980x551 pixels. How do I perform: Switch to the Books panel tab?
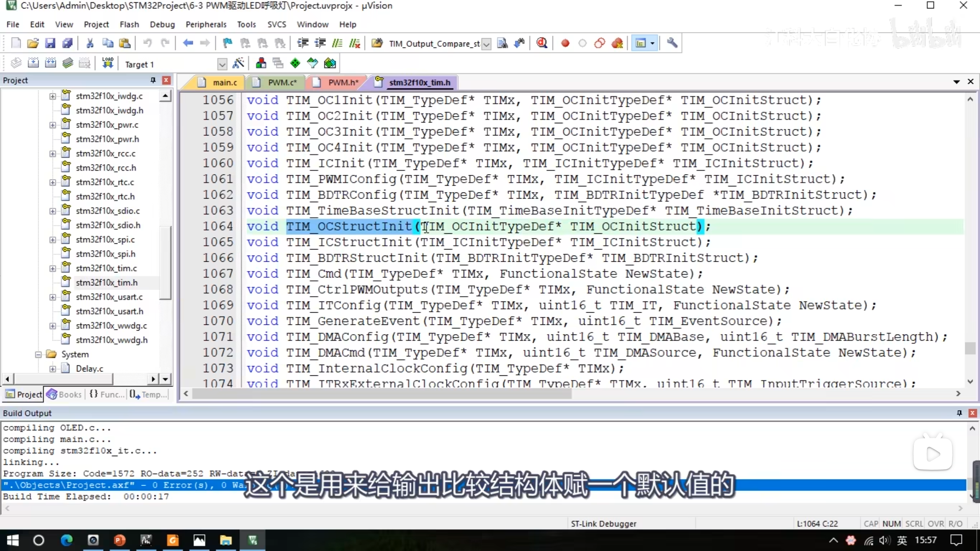(64, 395)
